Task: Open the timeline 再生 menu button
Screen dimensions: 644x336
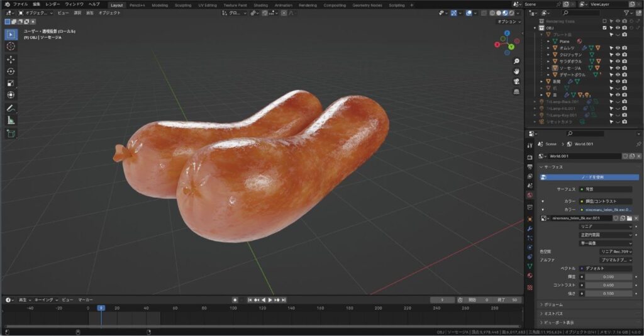Action: 25,300
